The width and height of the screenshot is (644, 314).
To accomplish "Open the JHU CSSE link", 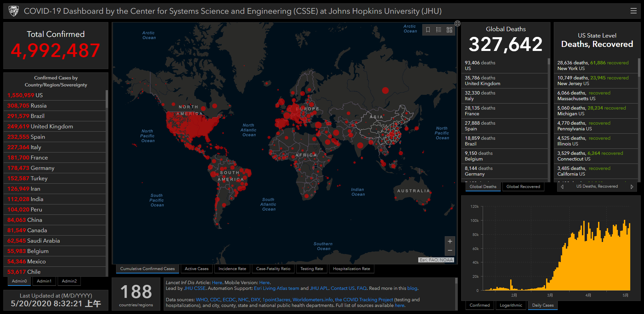I will click(195, 288).
